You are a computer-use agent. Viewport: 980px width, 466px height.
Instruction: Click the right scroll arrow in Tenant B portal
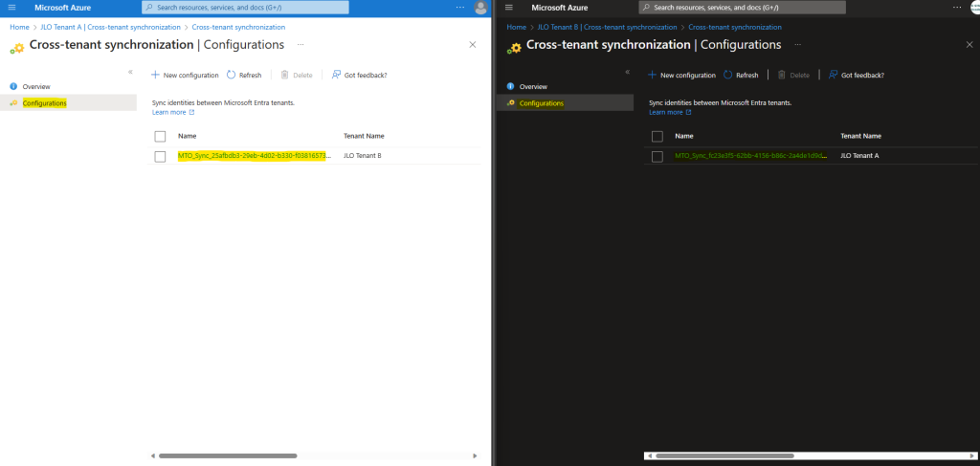point(972,456)
